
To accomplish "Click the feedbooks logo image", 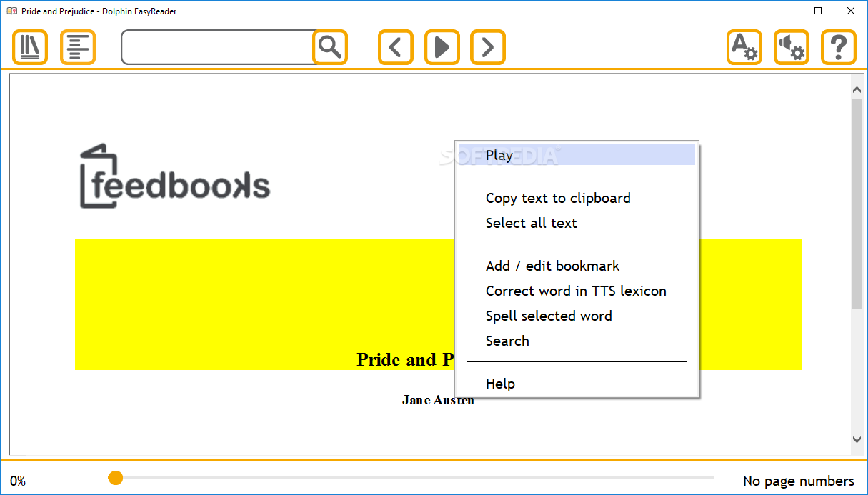I will pos(175,176).
